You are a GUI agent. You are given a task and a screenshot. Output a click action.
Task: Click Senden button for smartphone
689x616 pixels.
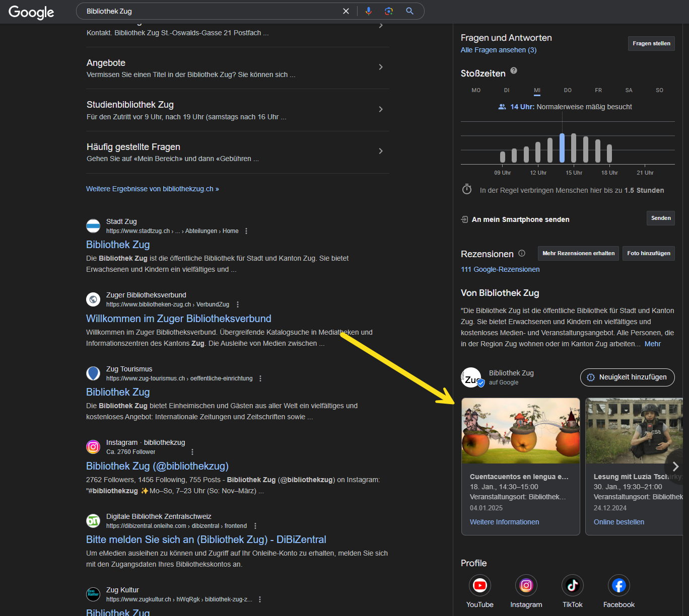click(661, 218)
